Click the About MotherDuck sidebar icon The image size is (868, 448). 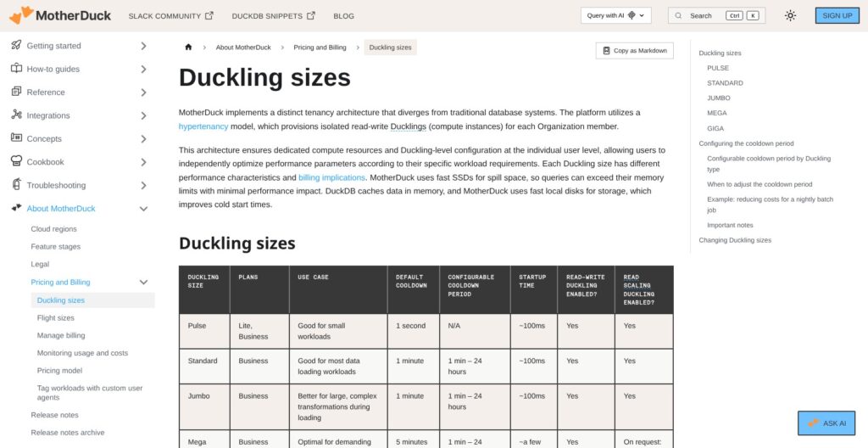coord(16,208)
